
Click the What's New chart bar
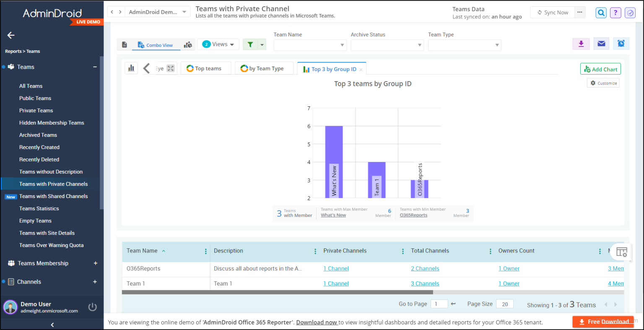point(334,162)
